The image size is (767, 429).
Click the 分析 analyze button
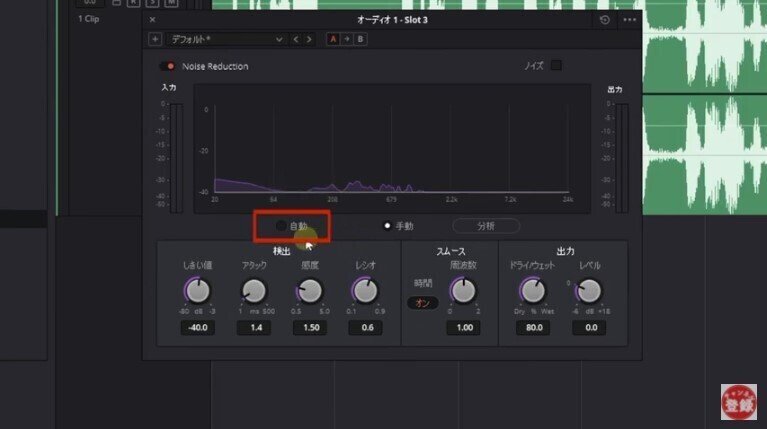pyautogui.click(x=486, y=226)
